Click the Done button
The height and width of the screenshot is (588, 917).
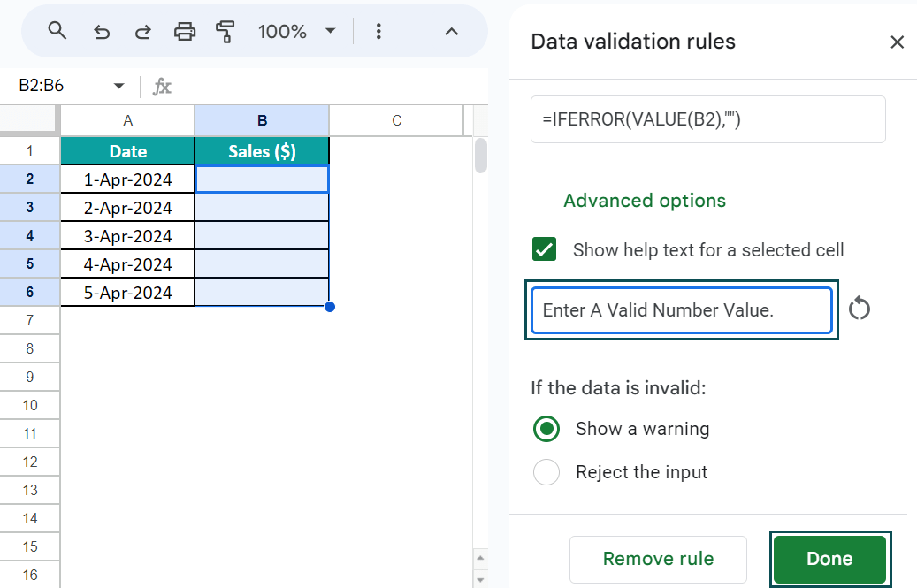[829, 559]
